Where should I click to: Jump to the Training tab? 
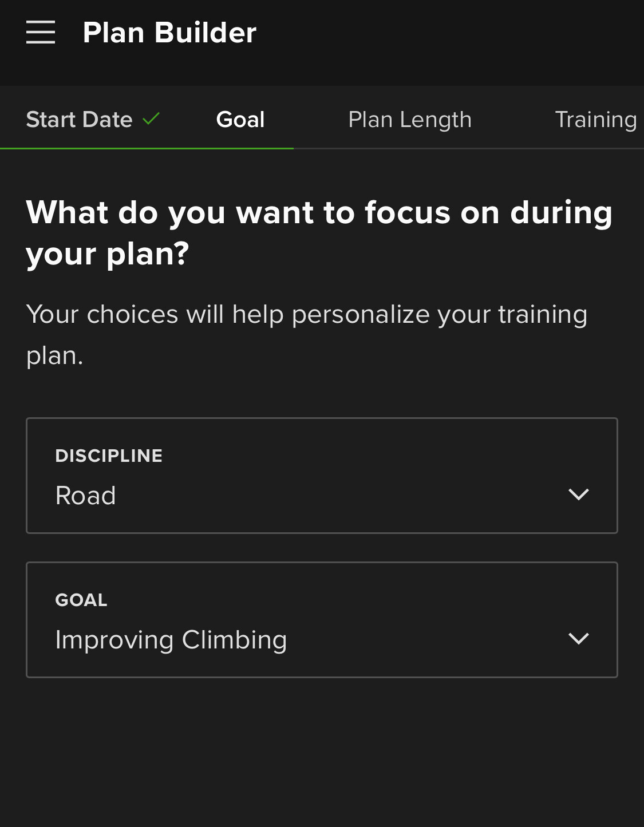(x=595, y=120)
